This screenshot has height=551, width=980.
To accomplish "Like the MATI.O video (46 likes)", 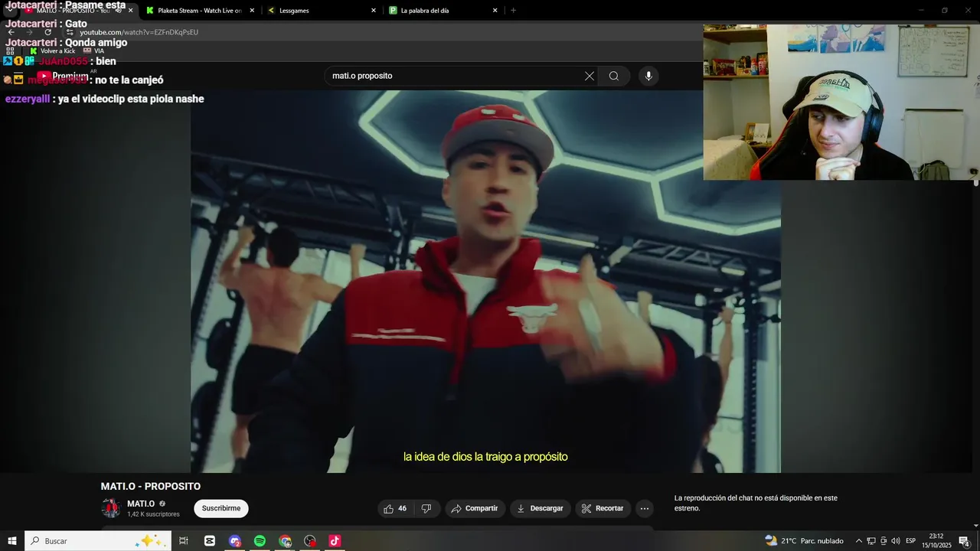I will pyautogui.click(x=396, y=508).
